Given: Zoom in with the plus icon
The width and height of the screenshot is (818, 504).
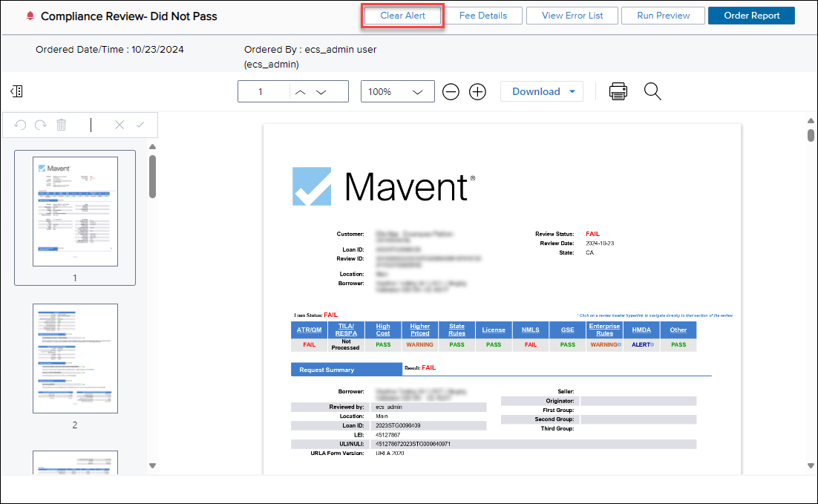Looking at the screenshot, I should [477, 92].
